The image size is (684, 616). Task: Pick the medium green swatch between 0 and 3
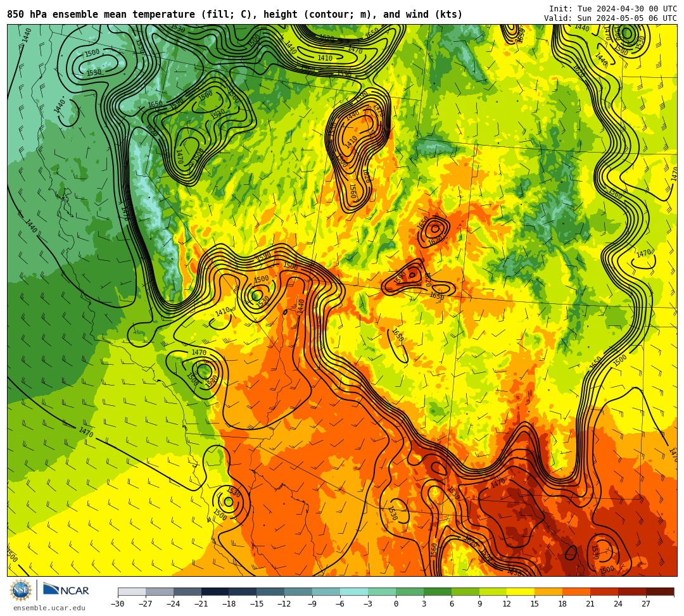click(x=410, y=591)
